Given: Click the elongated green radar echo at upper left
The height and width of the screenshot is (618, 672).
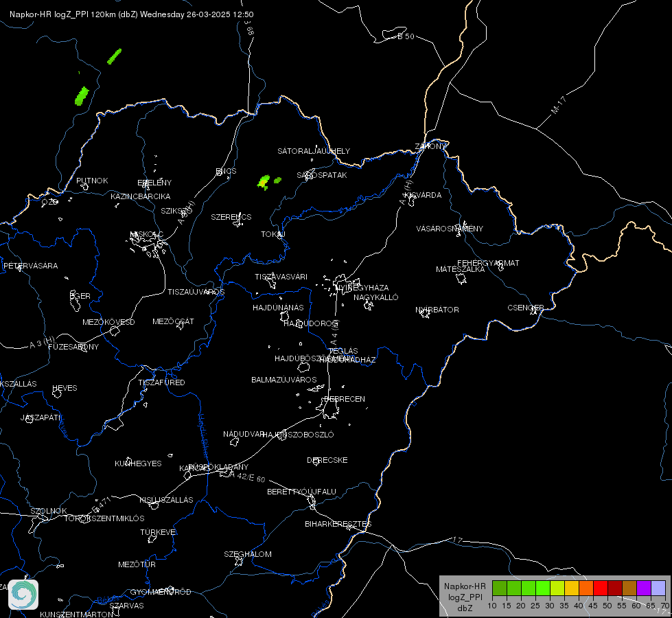Looking at the screenshot, I should [x=115, y=56].
